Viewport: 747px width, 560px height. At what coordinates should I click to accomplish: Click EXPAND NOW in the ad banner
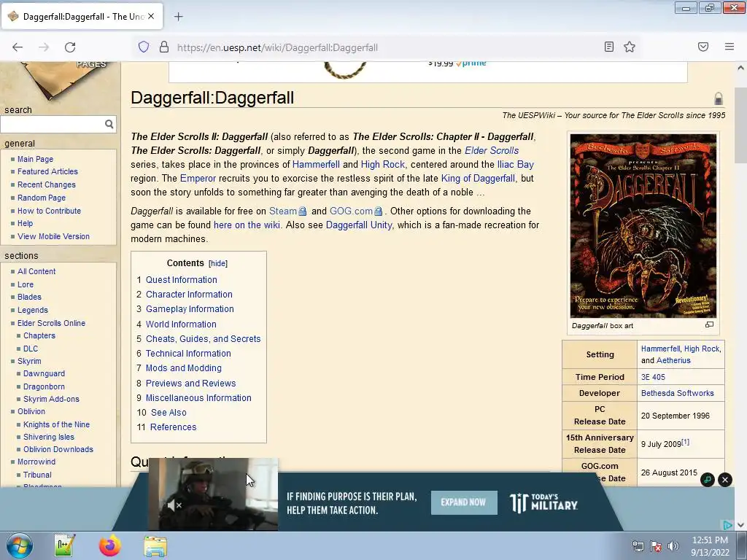click(x=463, y=502)
